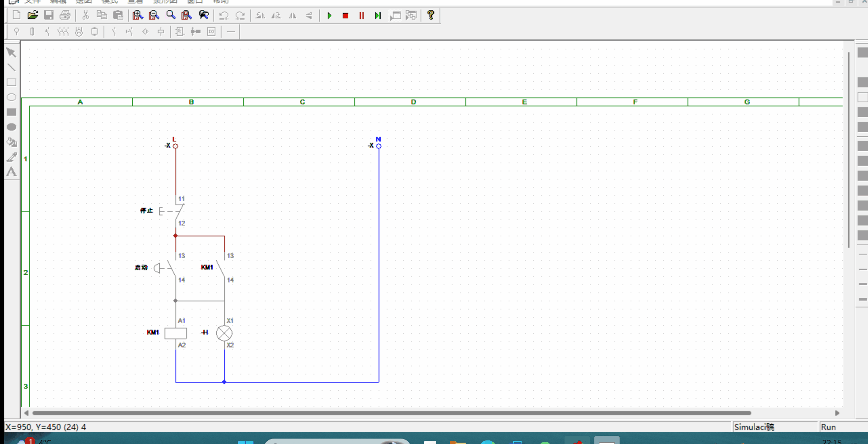Open the motors component library
The width and height of the screenshot is (868, 444).
[x=79, y=32]
